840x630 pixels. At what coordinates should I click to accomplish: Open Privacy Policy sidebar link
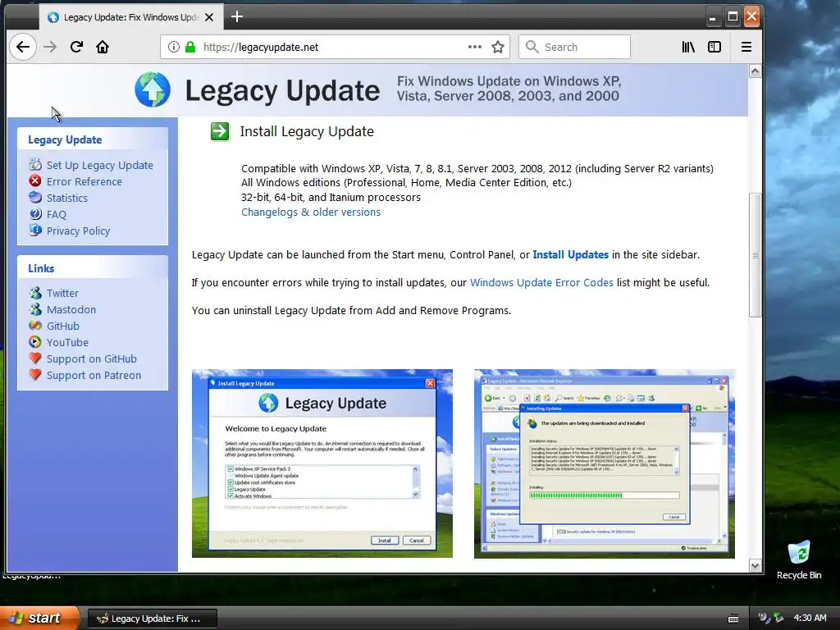pyautogui.click(x=78, y=231)
